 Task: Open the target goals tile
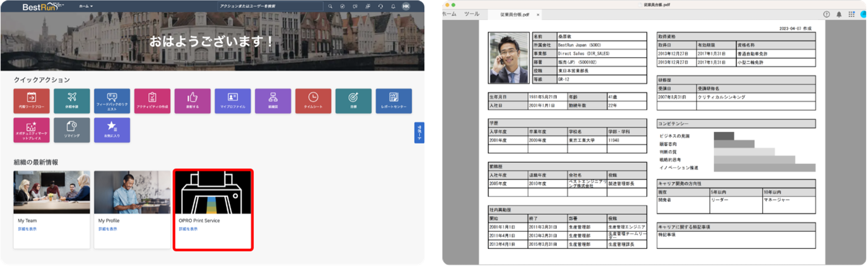point(353,101)
